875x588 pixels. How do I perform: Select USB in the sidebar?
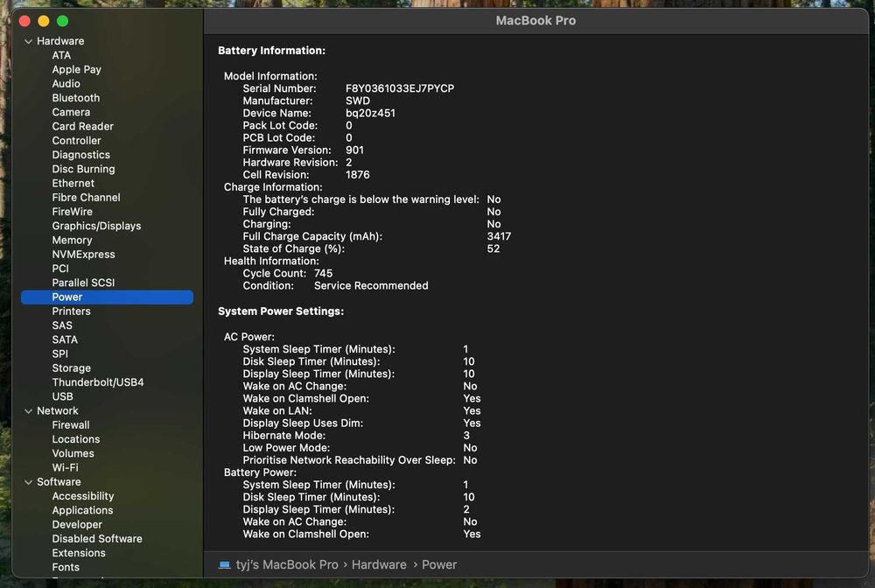coord(62,396)
